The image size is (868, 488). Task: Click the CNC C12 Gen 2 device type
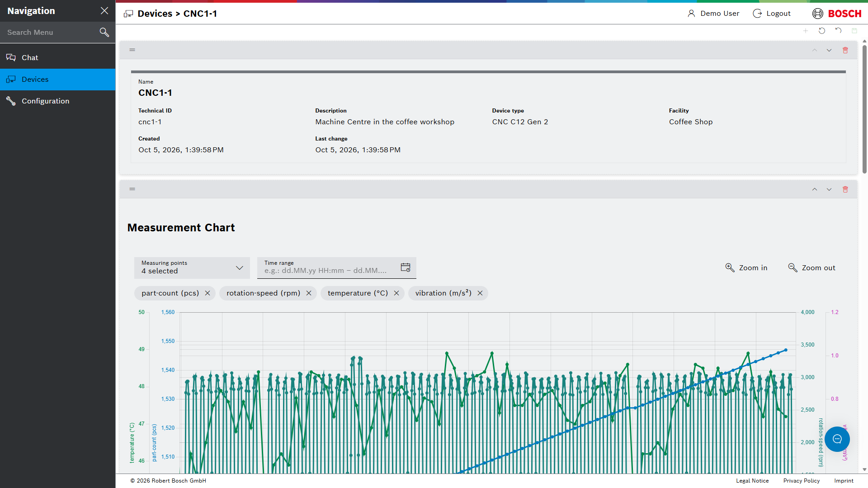520,122
